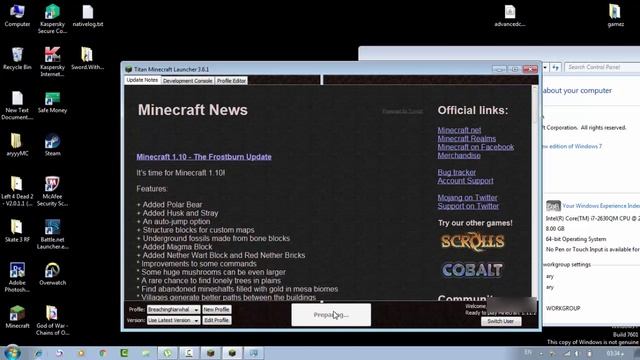
Task: Click the taskbar clock
Action: pyautogui.click(x=615, y=353)
